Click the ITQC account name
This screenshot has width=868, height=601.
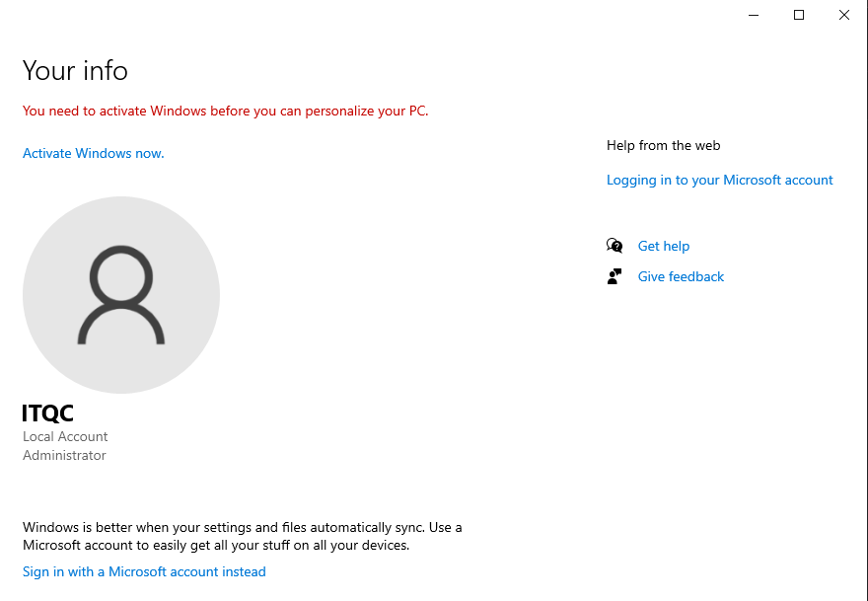(x=47, y=413)
